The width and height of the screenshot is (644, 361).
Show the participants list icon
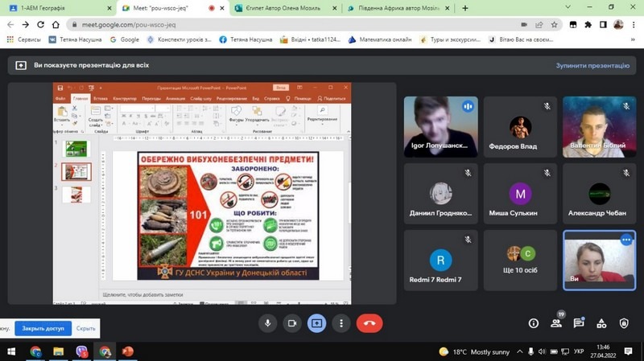pyautogui.click(x=556, y=323)
